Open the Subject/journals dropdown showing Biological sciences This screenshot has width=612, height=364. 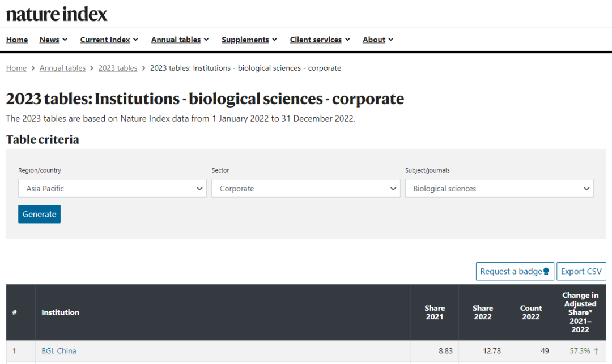pos(499,189)
